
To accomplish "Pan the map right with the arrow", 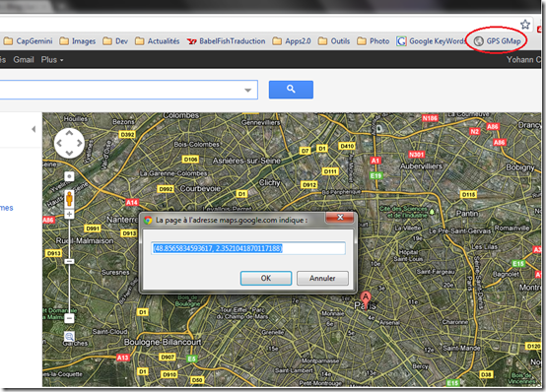I will point(80,143).
